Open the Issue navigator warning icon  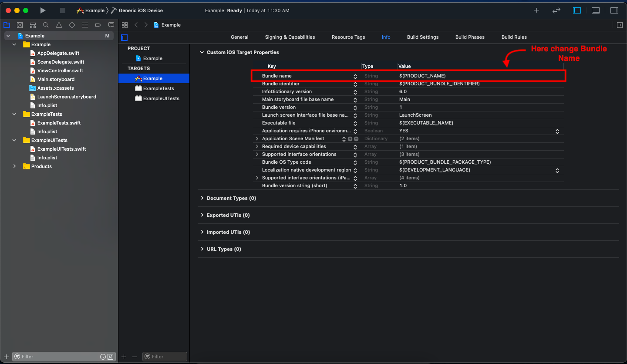point(59,25)
